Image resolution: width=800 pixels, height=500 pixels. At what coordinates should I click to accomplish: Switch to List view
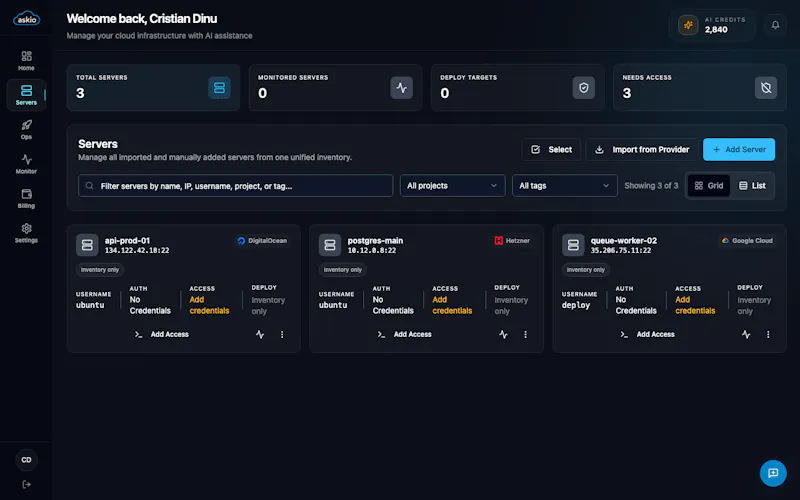click(752, 186)
